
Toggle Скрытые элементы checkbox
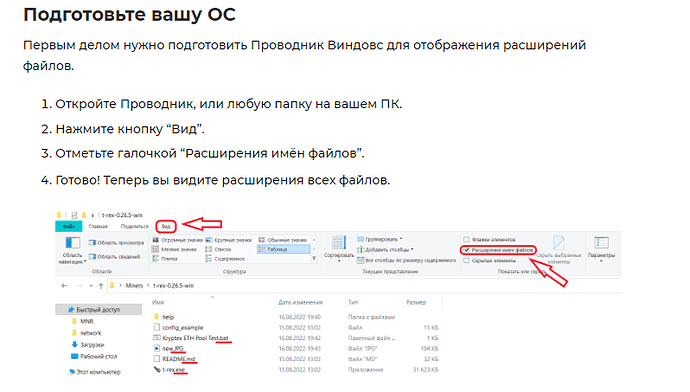466,260
